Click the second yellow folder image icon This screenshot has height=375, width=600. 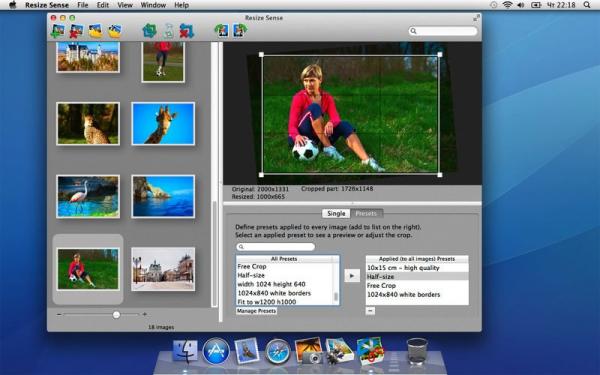pos(114,31)
